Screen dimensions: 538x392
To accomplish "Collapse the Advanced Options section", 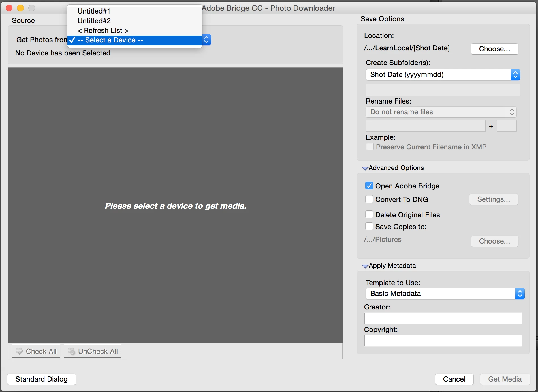I will [365, 168].
